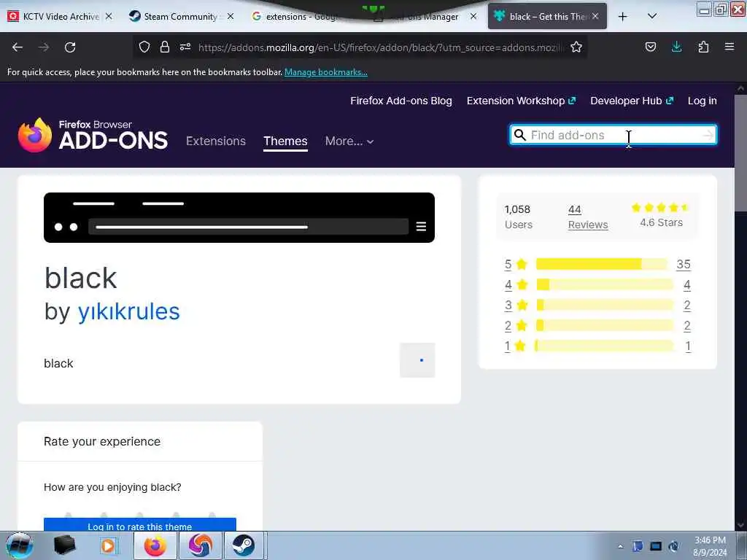This screenshot has height=560, width=747.
Task: Go back to the previous page
Action: (x=18, y=47)
